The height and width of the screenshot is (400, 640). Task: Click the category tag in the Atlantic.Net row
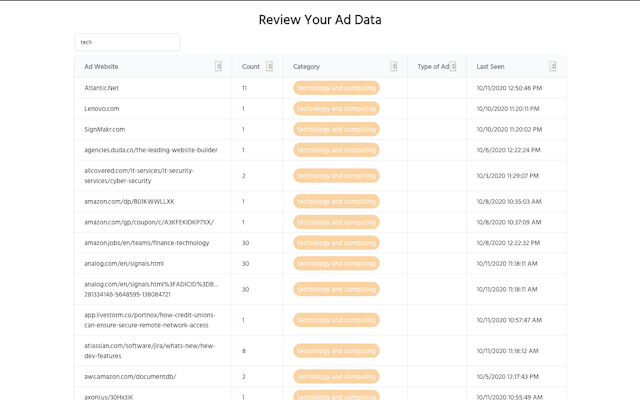pos(336,88)
